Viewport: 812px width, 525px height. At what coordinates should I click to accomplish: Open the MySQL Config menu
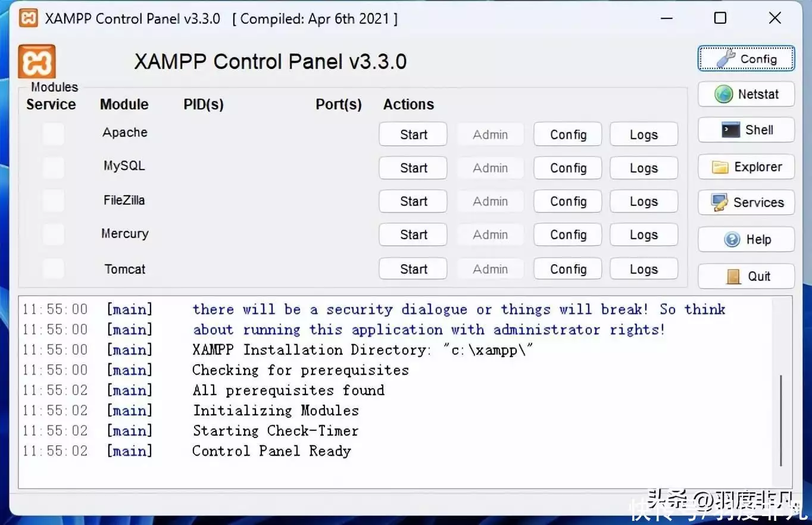(568, 168)
